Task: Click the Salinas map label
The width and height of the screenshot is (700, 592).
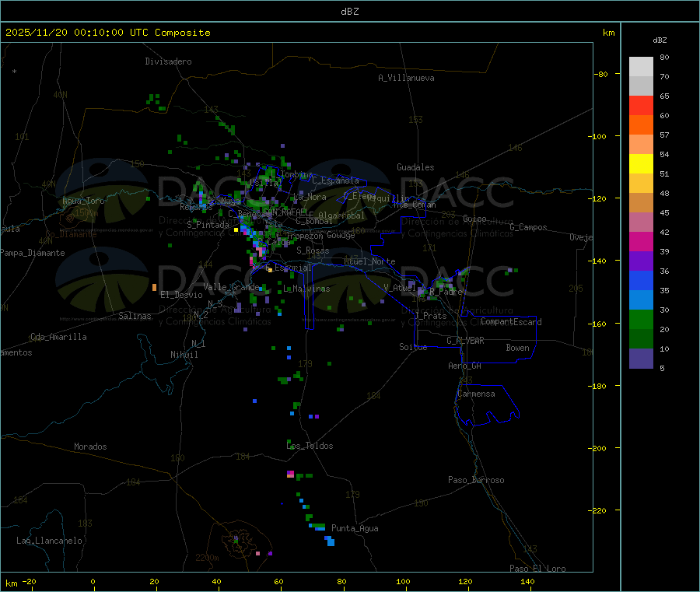Action: pyautogui.click(x=135, y=316)
